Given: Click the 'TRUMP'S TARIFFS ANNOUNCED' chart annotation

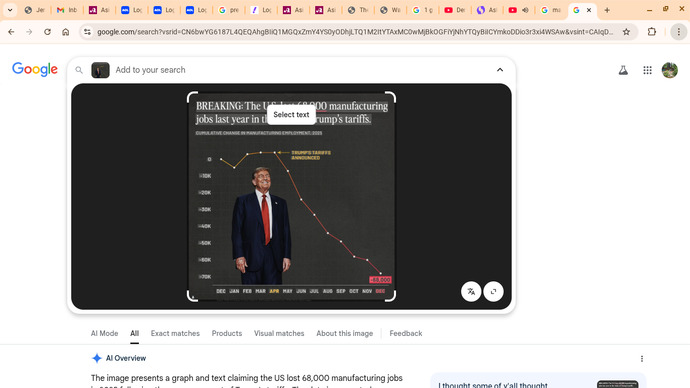Looking at the screenshot, I should point(311,155).
